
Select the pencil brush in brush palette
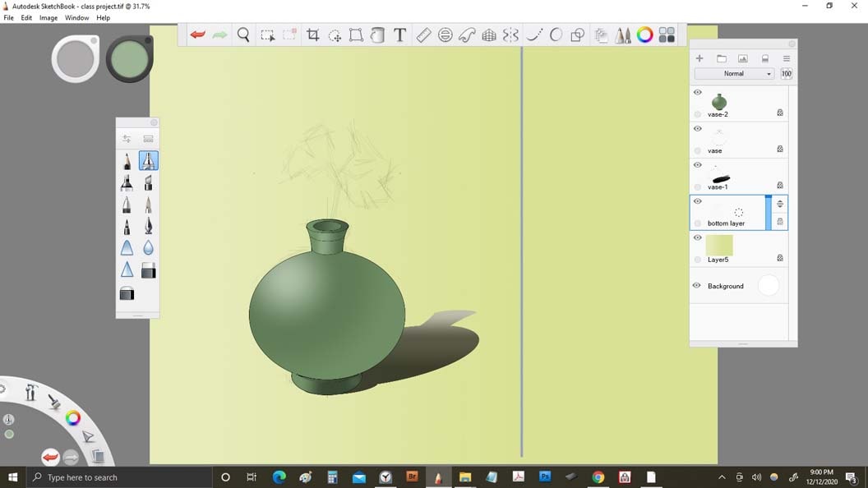pyautogui.click(x=127, y=161)
